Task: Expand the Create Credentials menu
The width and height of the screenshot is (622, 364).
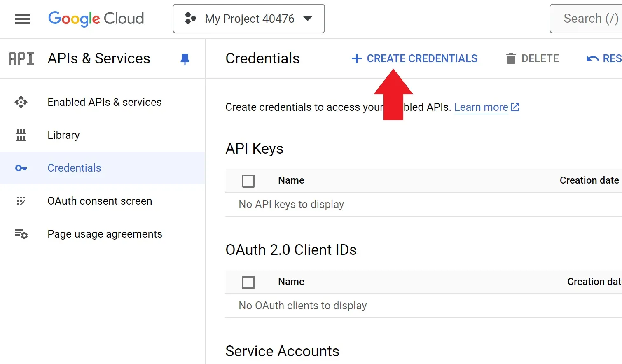Action: pyautogui.click(x=414, y=58)
